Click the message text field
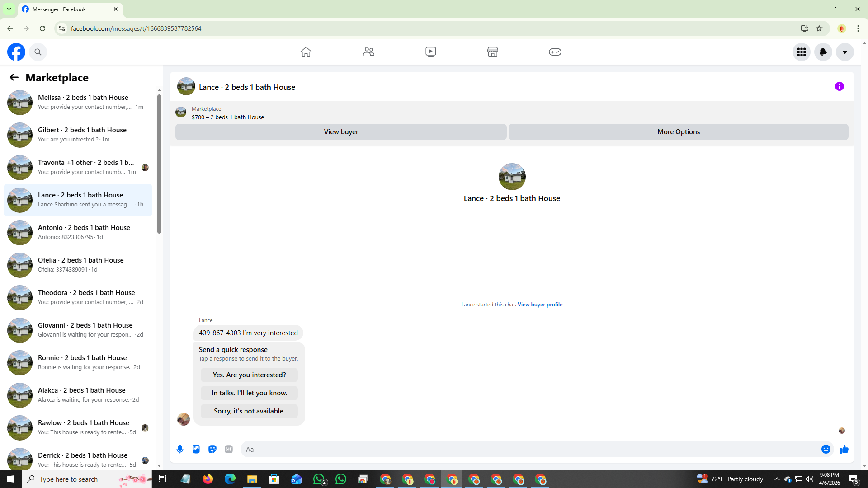868x488 pixels. (x=529, y=449)
